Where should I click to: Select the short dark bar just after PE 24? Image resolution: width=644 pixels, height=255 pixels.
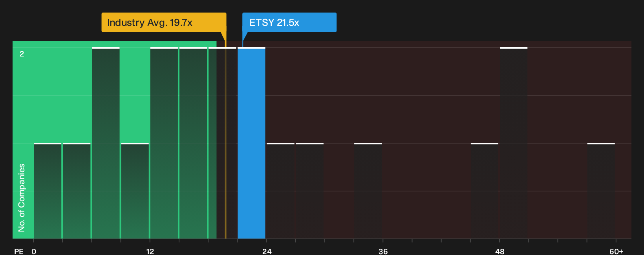tap(280, 191)
